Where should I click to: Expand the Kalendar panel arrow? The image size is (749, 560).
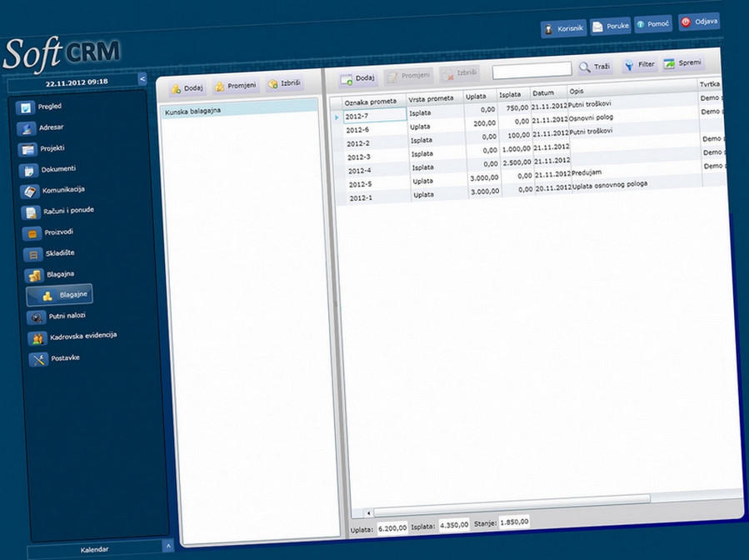[167, 545]
